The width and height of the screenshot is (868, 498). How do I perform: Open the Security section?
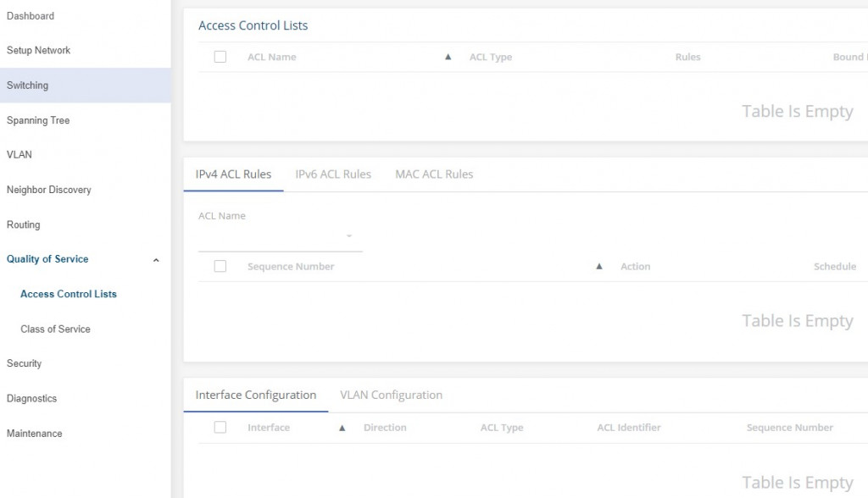(25, 363)
